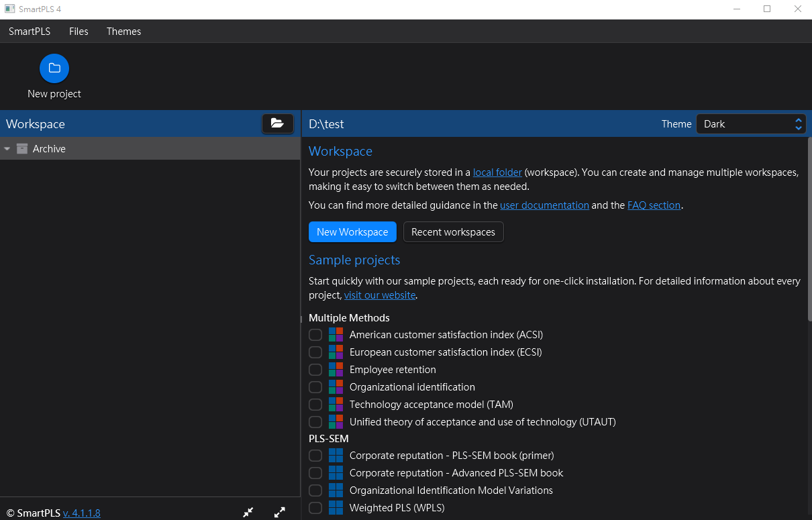
Task: Click the UTAUT project icon
Action: [x=336, y=422]
